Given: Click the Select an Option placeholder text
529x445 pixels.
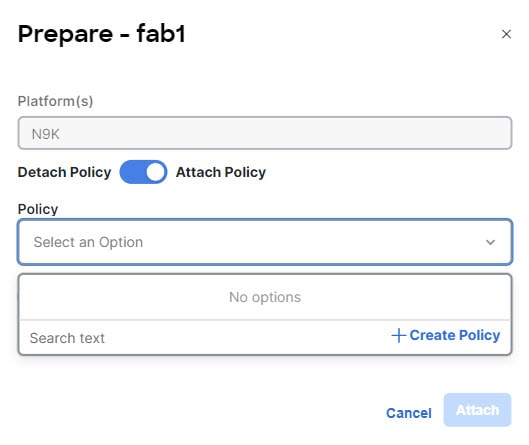Looking at the screenshot, I should click(88, 242).
